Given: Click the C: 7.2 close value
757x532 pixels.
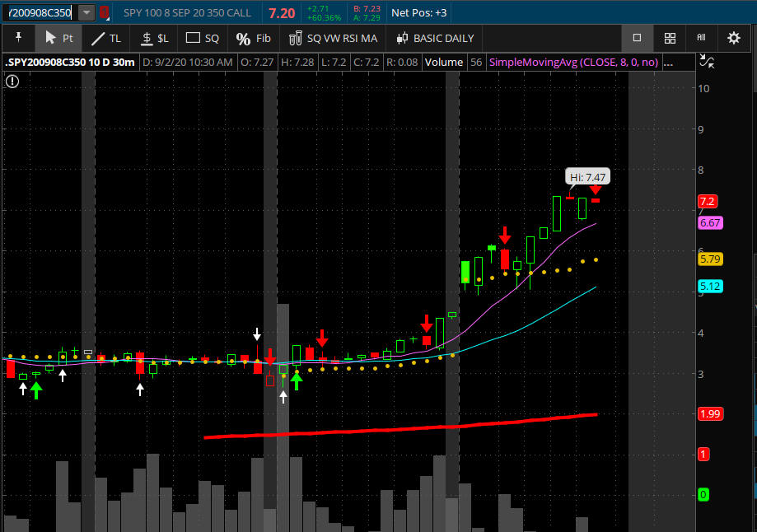Looking at the screenshot, I should pos(366,63).
